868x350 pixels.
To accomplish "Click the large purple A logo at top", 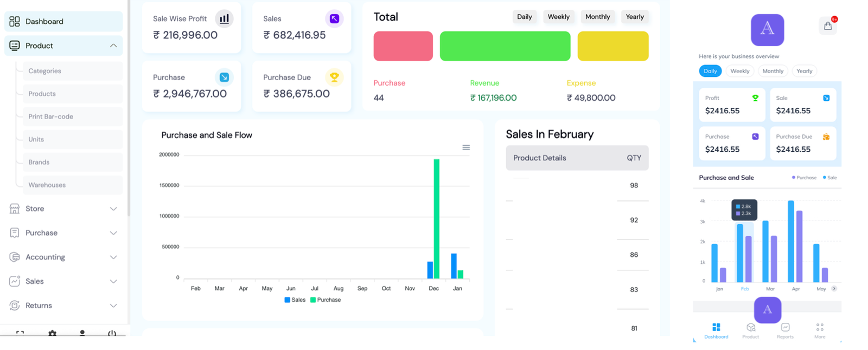I will pyautogui.click(x=768, y=30).
